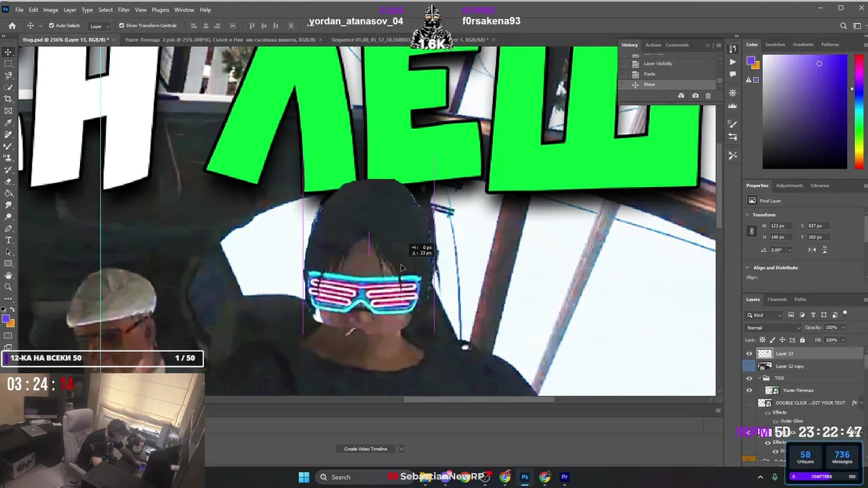
Task: Switch to the Actions tab
Action: (x=653, y=45)
